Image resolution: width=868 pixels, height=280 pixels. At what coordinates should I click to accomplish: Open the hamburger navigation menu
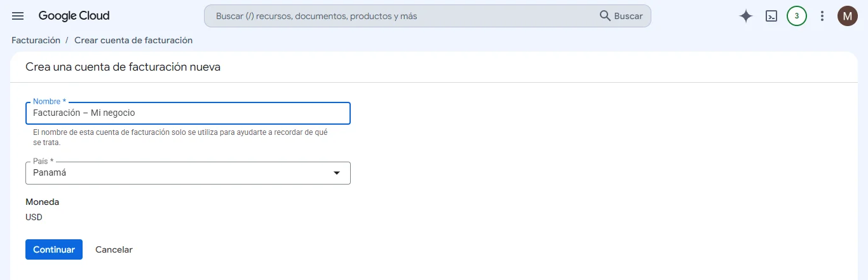[x=18, y=16]
